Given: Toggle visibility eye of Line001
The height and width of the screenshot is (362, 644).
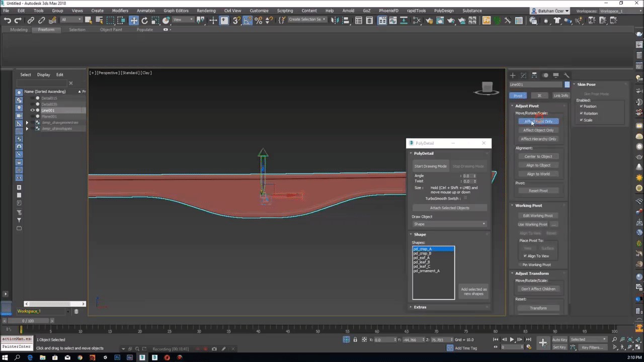Looking at the screenshot, I should point(33,110).
